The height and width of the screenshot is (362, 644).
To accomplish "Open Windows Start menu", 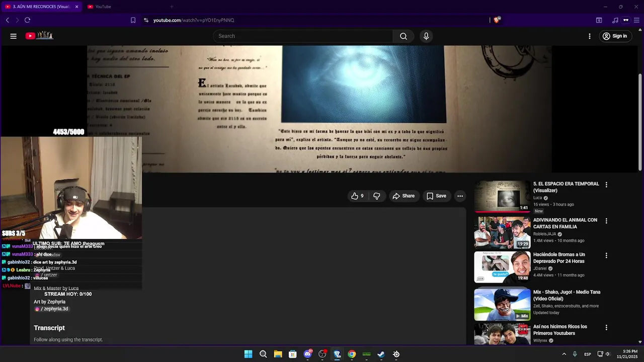I will click(x=248, y=354).
